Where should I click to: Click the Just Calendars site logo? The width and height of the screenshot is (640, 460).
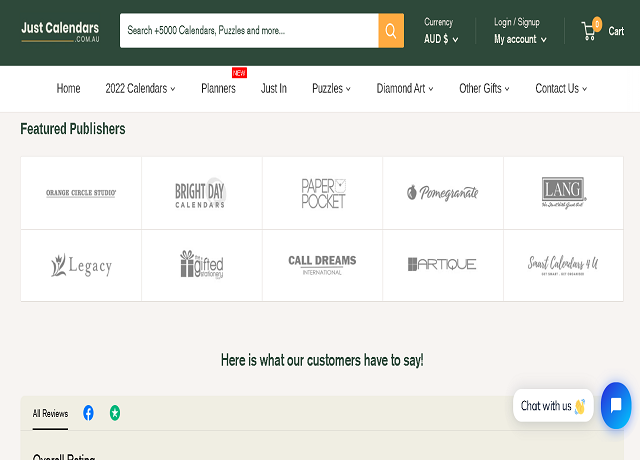point(60,31)
